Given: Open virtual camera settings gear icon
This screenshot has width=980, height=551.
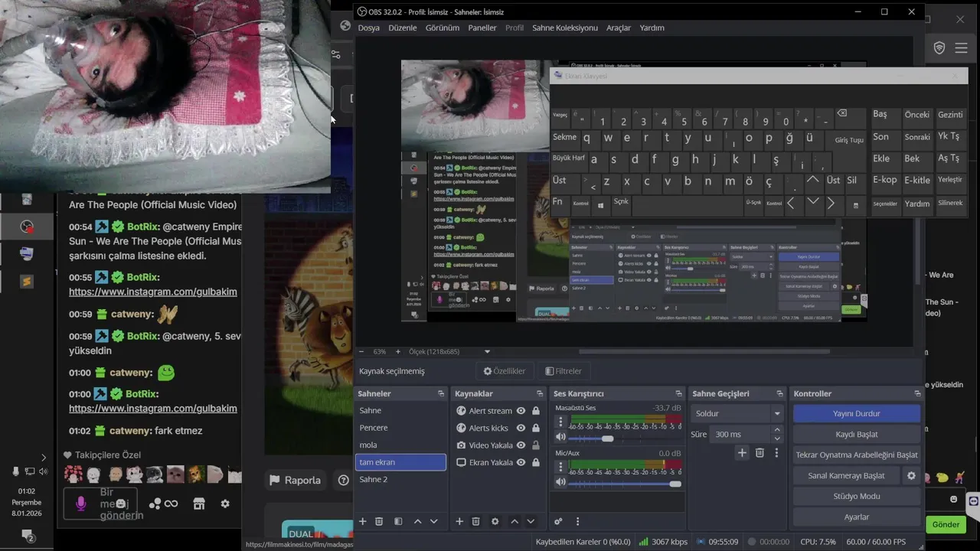Looking at the screenshot, I should tap(911, 475).
